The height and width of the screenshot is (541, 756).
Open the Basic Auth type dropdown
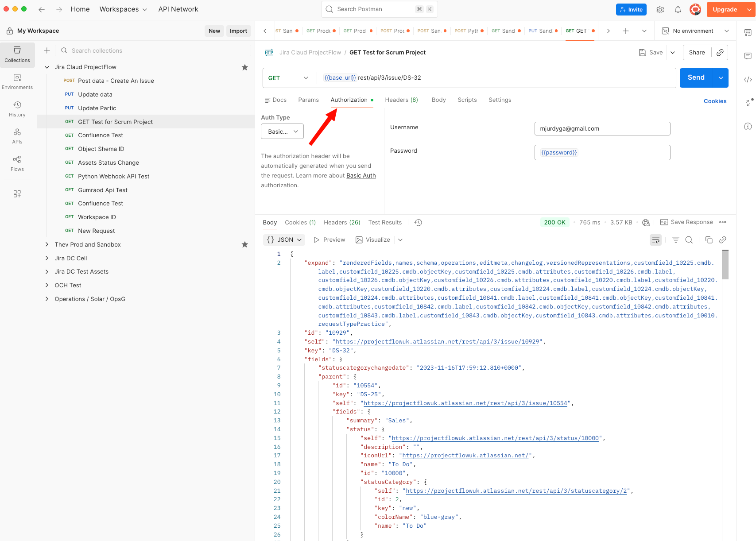282,131
